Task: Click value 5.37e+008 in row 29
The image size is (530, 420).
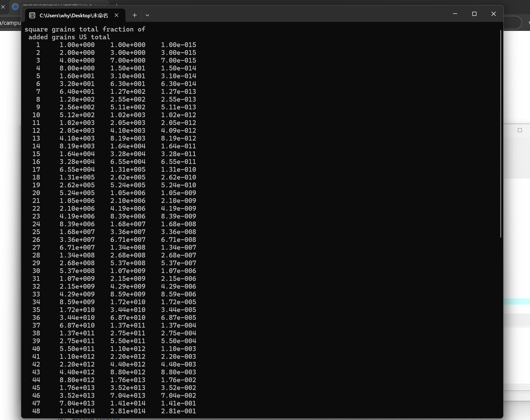Action: coord(128,263)
